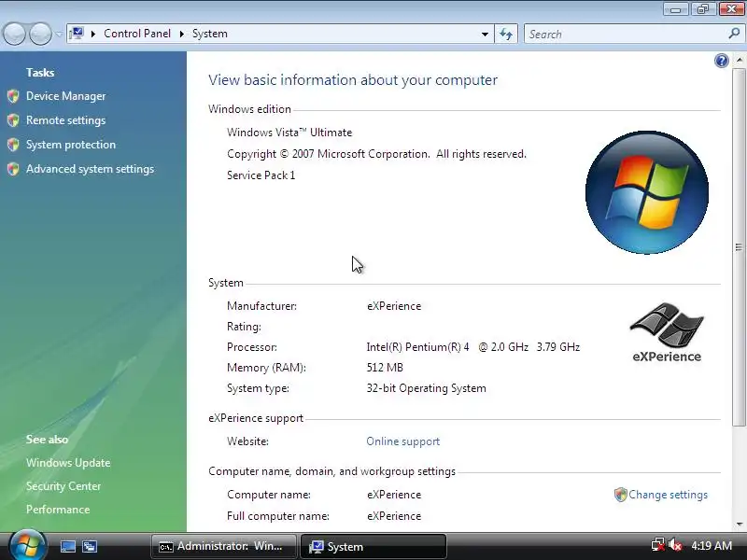
Task: Open the Start menu orb
Action: tap(28, 545)
